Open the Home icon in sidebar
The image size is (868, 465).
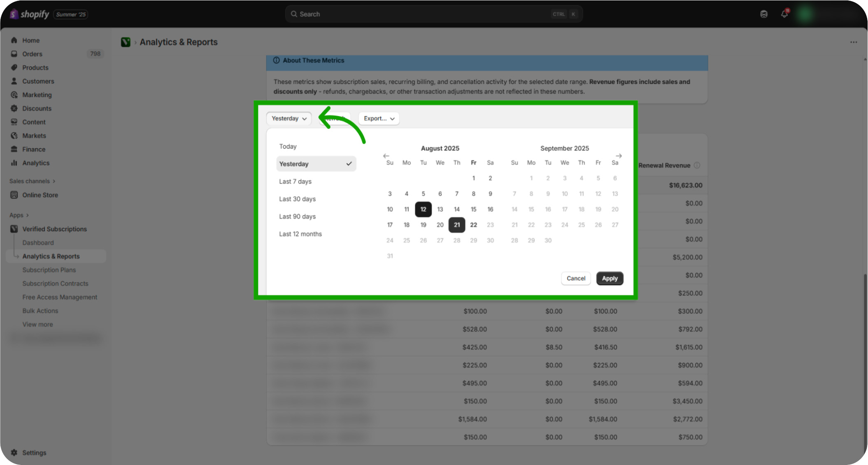pos(14,40)
